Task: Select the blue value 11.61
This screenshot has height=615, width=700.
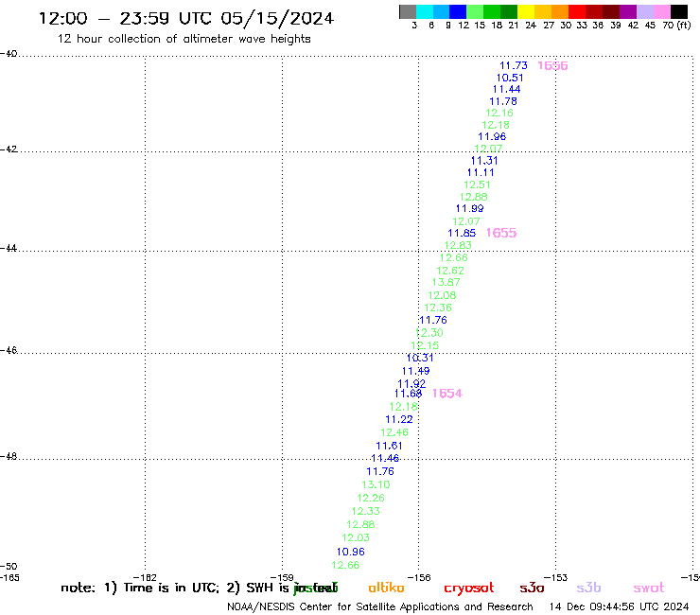Action: (x=390, y=446)
